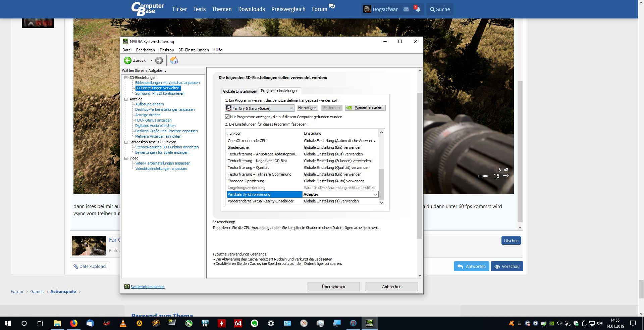Open the Bearbeiten menu
The width and height of the screenshot is (644, 330).
tap(146, 50)
